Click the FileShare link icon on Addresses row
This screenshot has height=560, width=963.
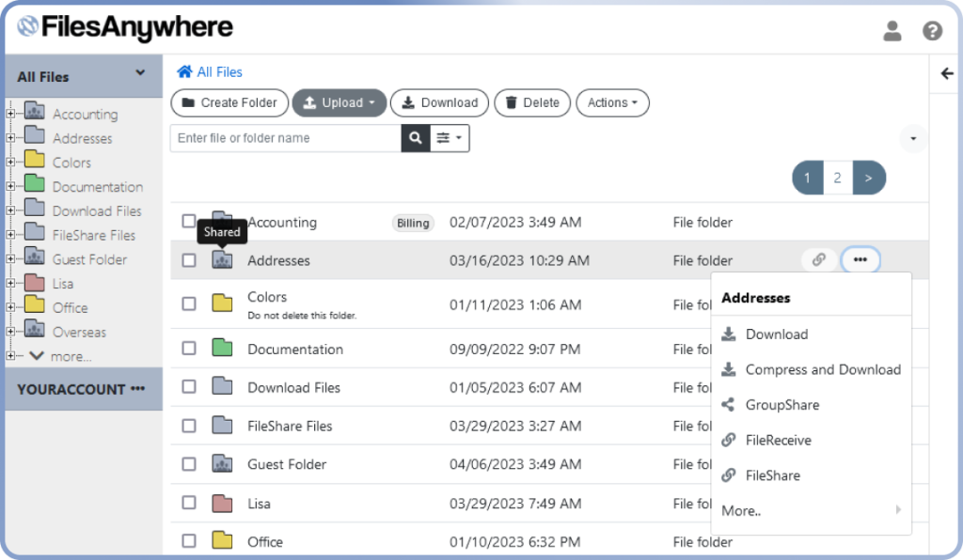coord(817,259)
